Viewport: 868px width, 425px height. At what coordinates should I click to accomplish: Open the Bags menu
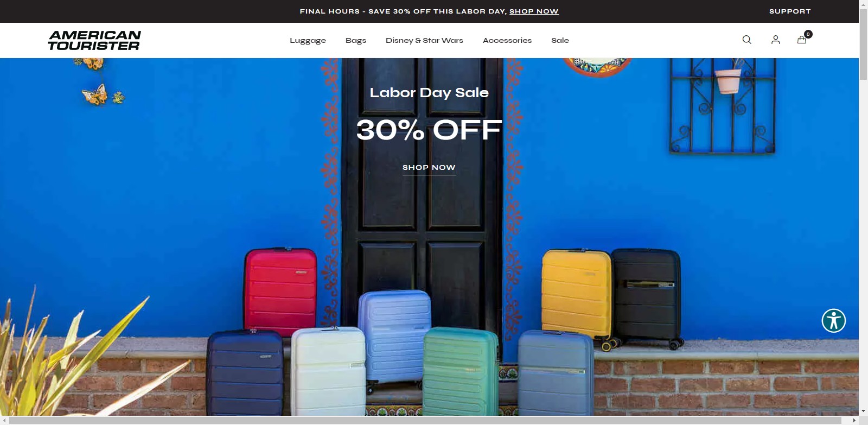point(356,40)
